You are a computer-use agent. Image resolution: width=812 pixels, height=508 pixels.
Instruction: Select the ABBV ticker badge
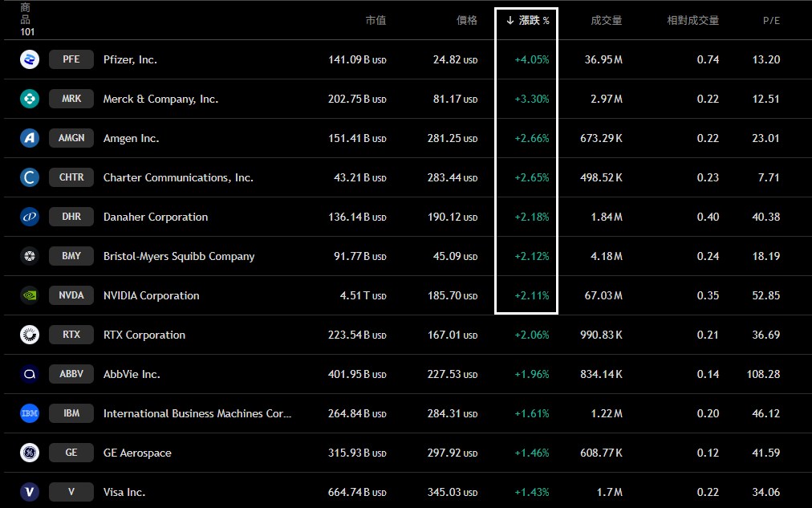(x=71, y=374)
